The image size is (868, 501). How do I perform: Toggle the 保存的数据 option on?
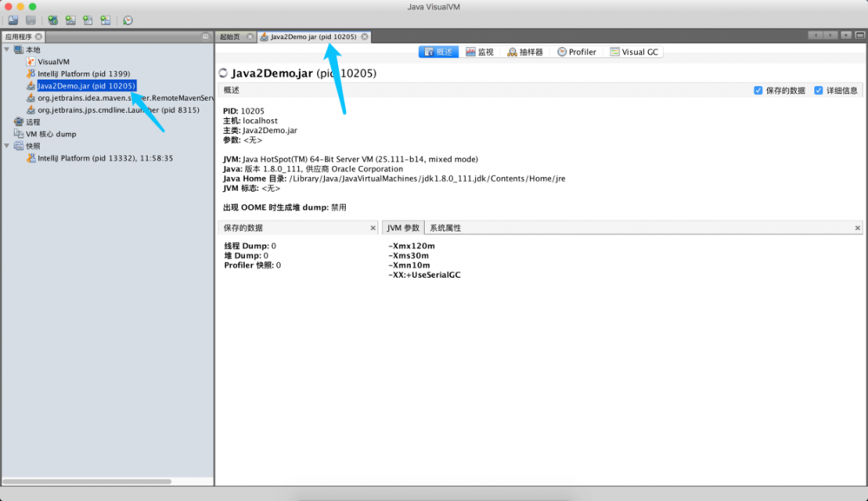tap(759, 89)
